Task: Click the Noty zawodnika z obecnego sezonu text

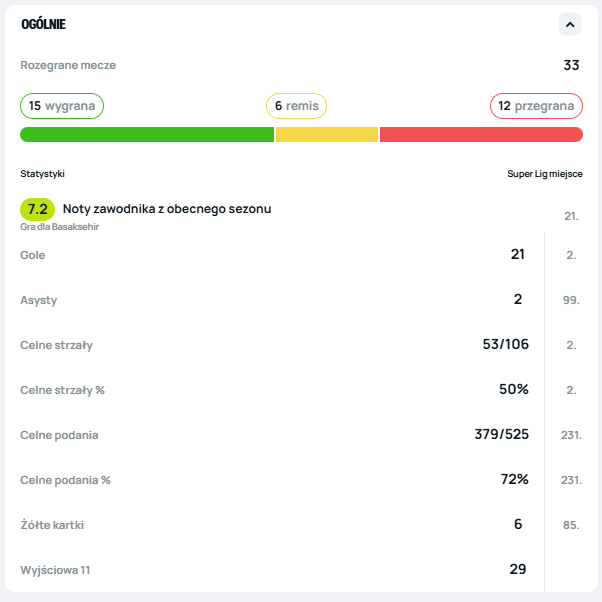Action: [167, 209]
